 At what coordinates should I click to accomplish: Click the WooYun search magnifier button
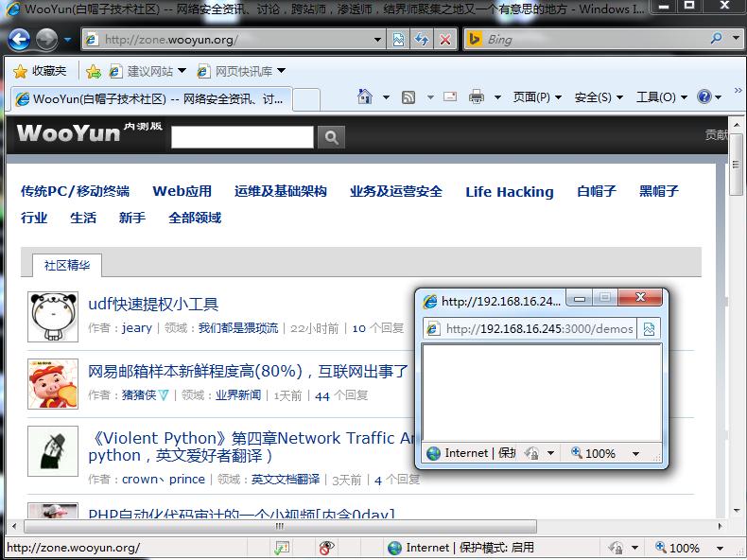pyautogui.click(x=330, y=137)
